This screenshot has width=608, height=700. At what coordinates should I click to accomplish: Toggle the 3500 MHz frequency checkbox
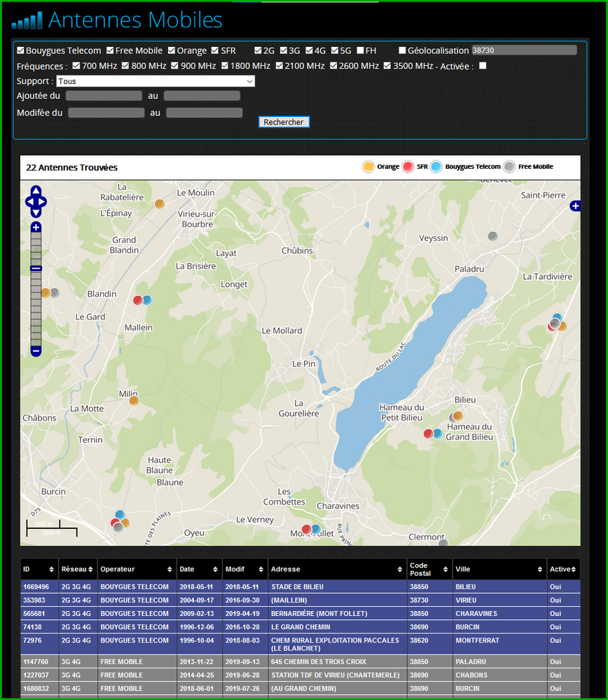coord(387,66)
